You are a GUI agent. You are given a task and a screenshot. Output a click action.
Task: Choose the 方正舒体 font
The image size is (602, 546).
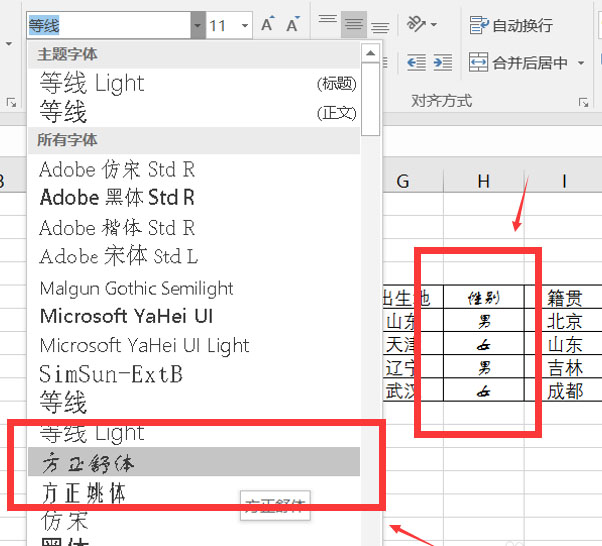[194, 462]
